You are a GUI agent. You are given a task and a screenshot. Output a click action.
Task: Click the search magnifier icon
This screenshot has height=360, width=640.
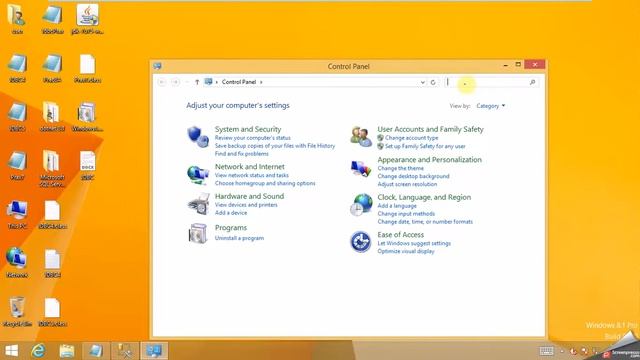coord(532,82)
